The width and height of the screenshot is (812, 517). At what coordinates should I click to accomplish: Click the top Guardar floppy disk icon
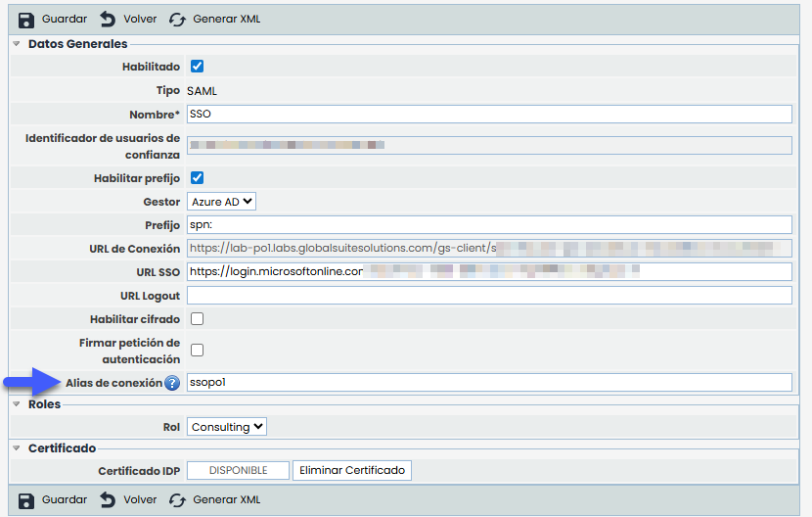point(26,20)
